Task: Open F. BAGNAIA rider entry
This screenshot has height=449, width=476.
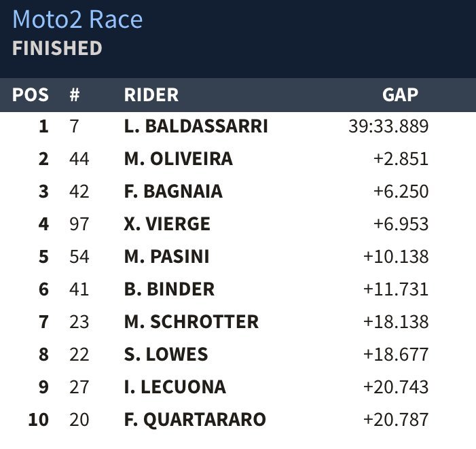Action: click(173, 192)
